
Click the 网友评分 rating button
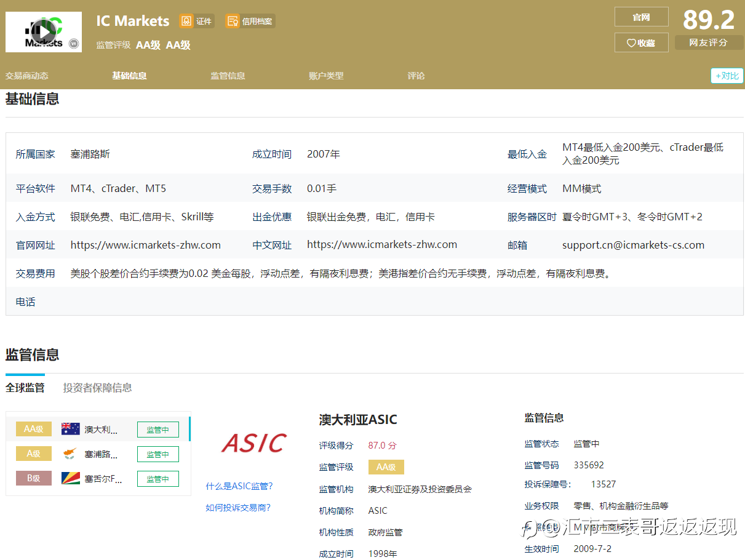coord(709,42)
